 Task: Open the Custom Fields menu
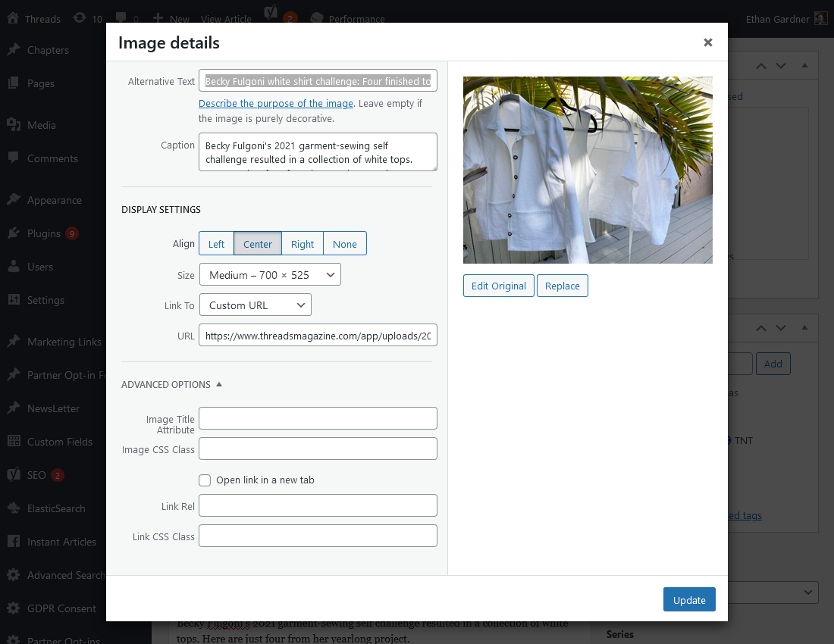click(x=59, y=442)
